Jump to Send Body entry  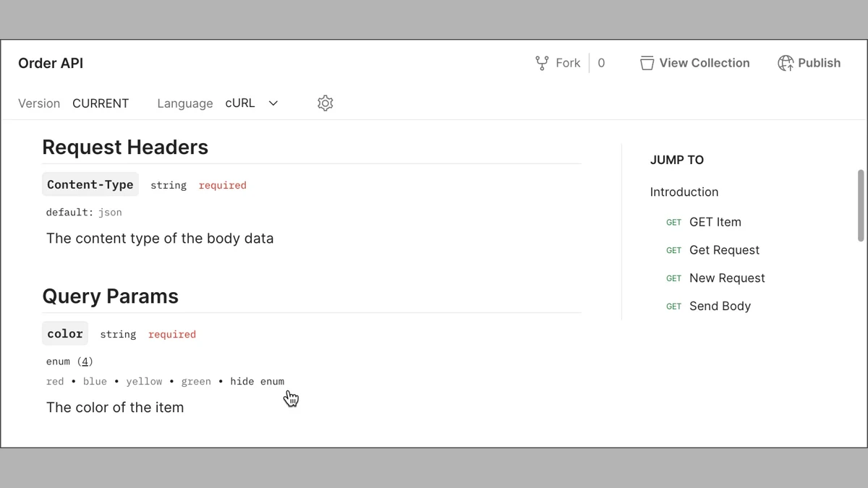pyautogui.click(x=720, y=307)
